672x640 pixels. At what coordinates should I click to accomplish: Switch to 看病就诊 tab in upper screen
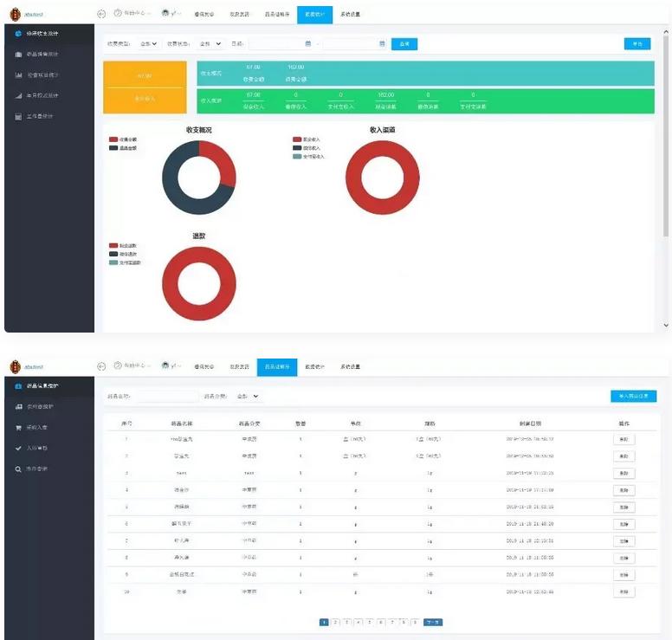tap(204, 14)
